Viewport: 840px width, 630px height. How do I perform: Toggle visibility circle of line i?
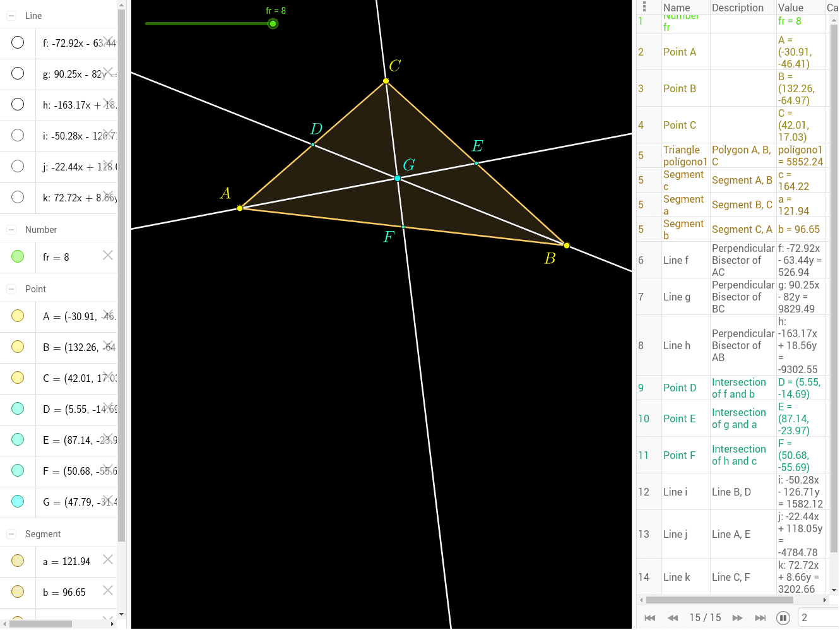[x=18, y=135]
